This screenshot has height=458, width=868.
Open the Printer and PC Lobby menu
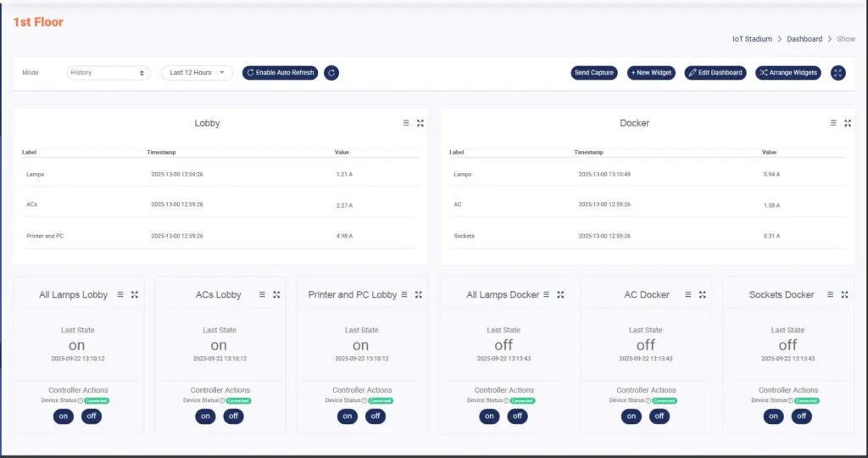404,294
